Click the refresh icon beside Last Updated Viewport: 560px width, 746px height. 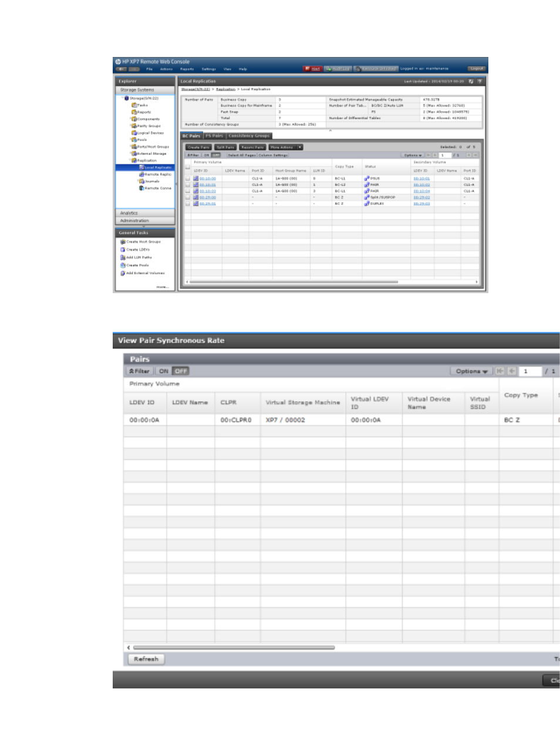coord(471,81)
